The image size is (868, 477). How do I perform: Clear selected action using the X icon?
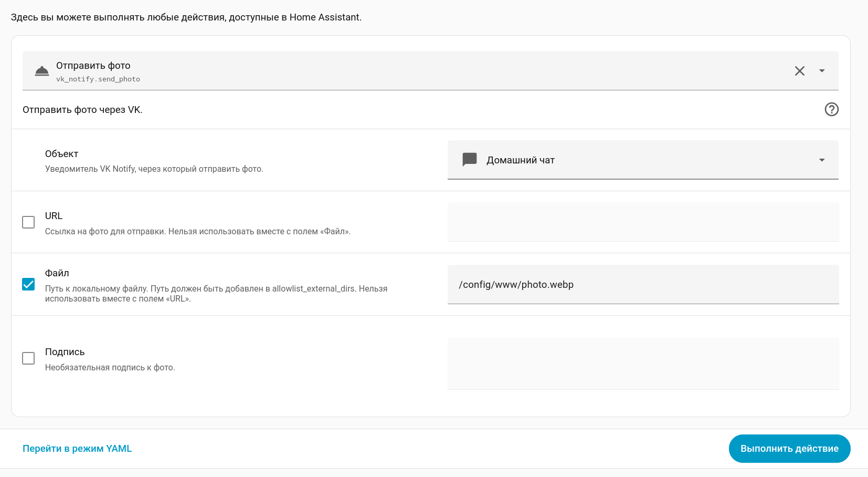pyautogui.click(x=800, y=70)
